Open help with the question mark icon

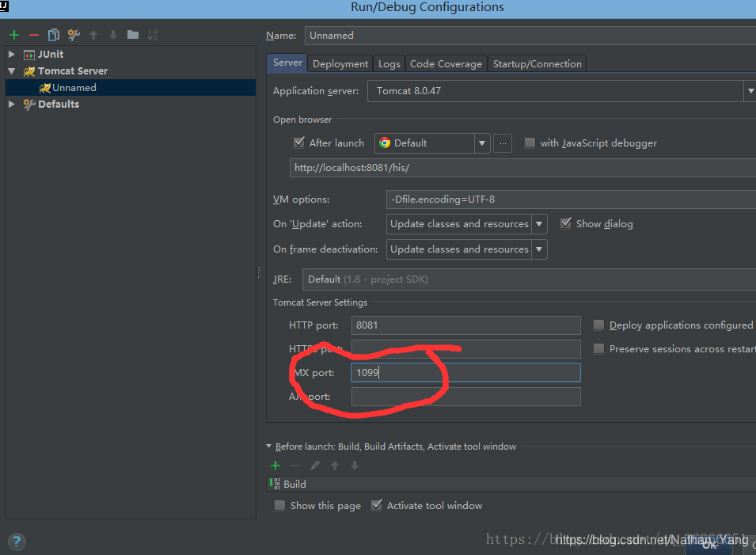(17, 542)
